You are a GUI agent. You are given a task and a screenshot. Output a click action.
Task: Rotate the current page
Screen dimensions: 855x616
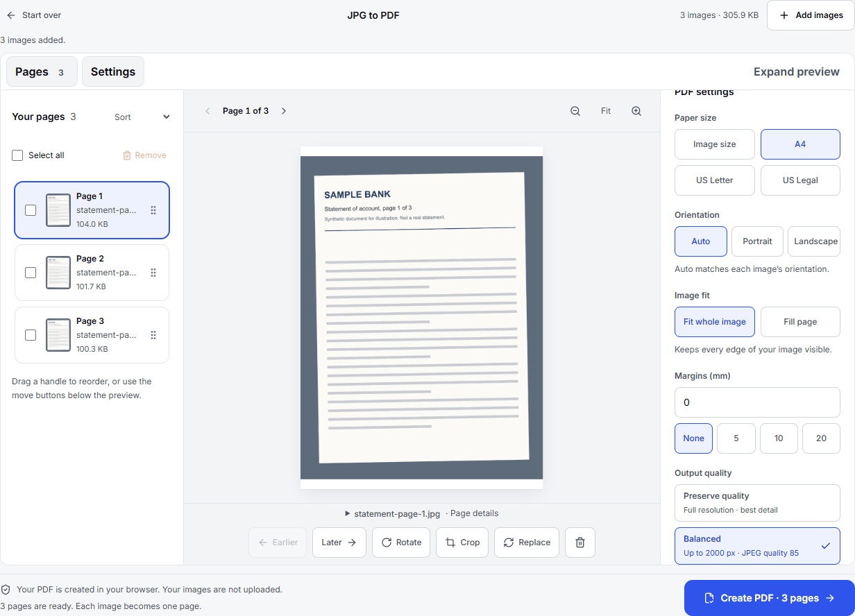coord(401,542)
